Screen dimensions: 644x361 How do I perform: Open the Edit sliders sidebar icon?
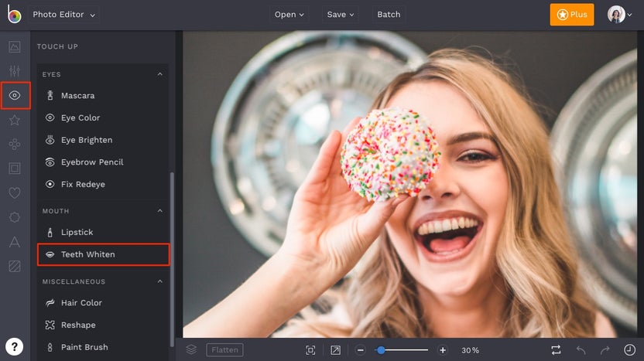(x=15, y=71)
